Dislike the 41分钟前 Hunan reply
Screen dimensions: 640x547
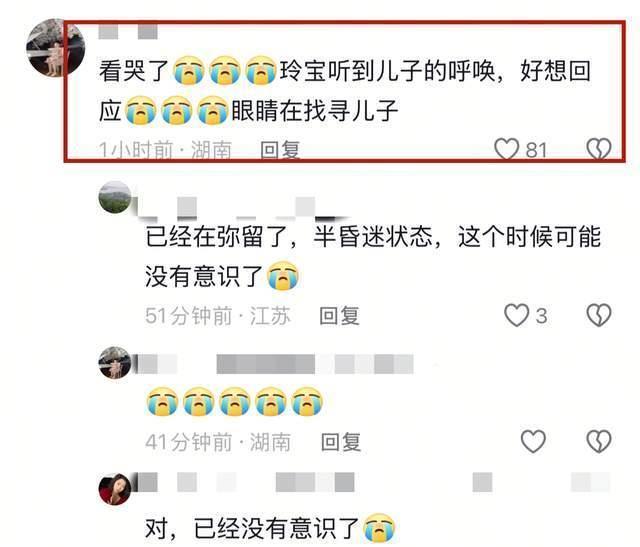click(599, 441)
